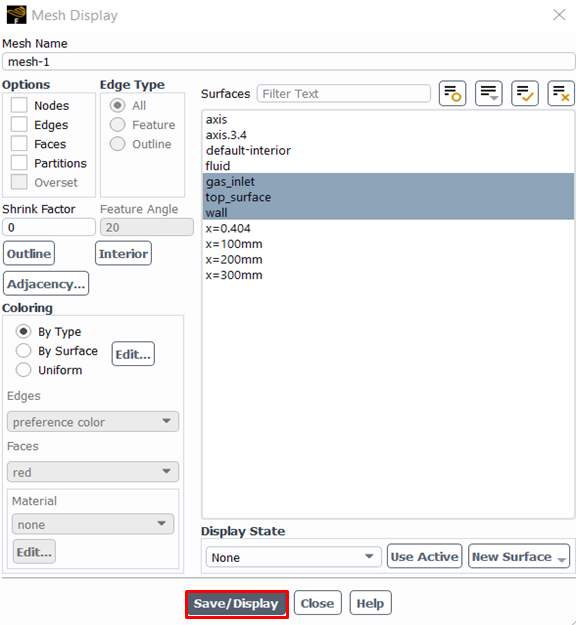The width and height of the screenshot is (576, 625).
Task: Select By Surface coloring radio button
Action: coord(24,351)
